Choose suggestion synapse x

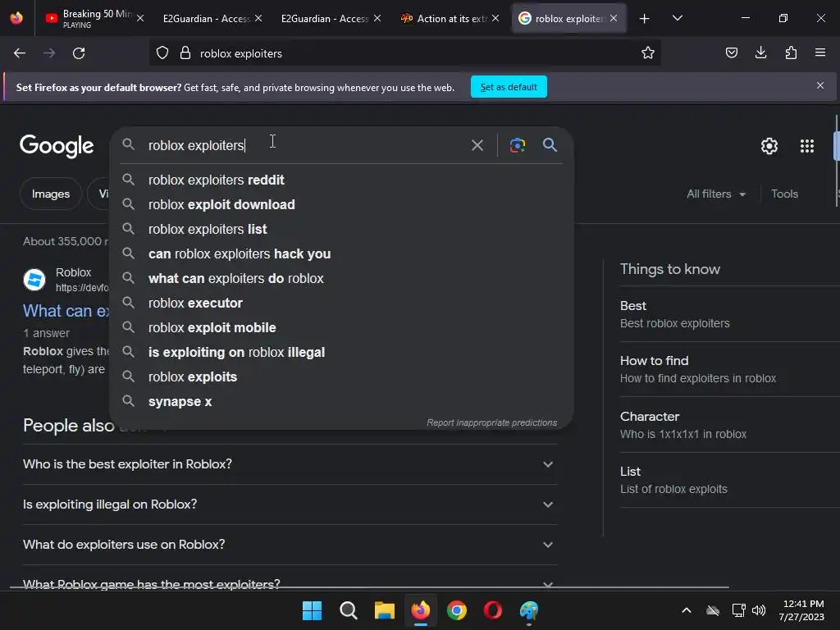[341, 402]
